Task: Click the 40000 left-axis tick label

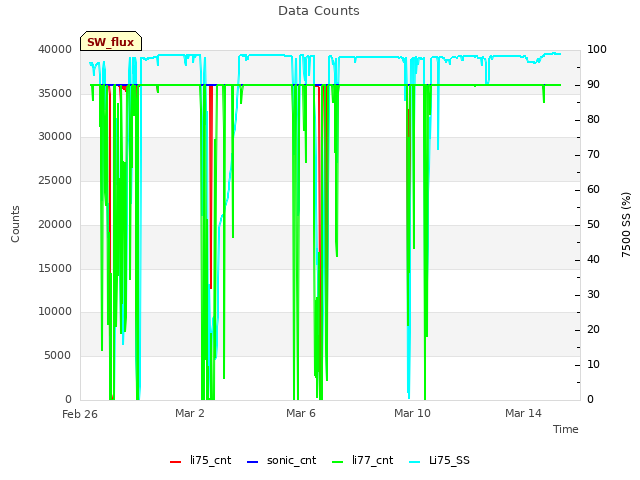Action: pyautogui.click(x=55, y=49)
